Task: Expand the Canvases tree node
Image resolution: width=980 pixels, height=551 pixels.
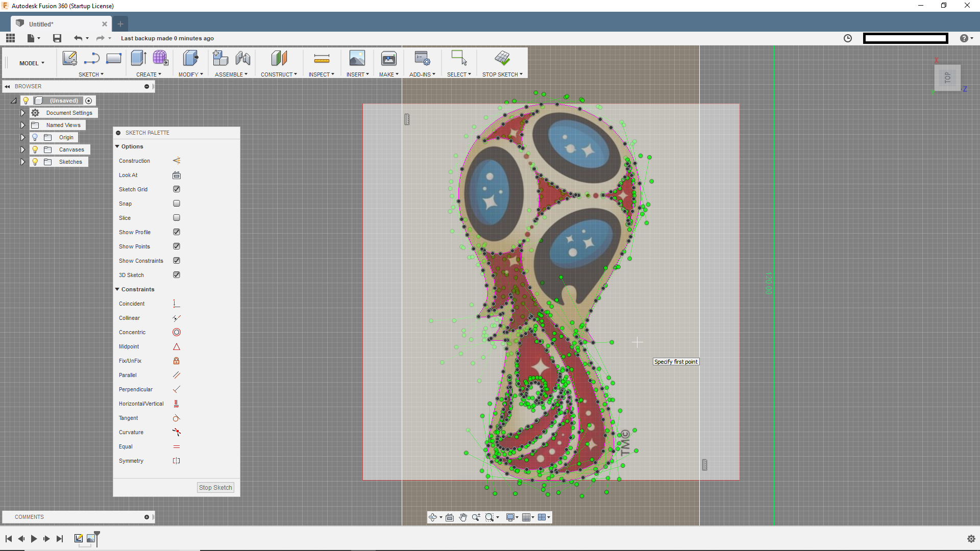Action: tap(22, 149)
